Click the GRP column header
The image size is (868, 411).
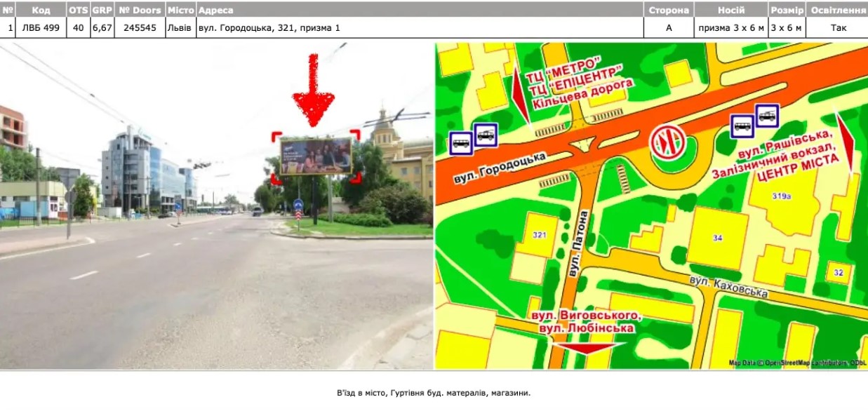coord(102,11)
